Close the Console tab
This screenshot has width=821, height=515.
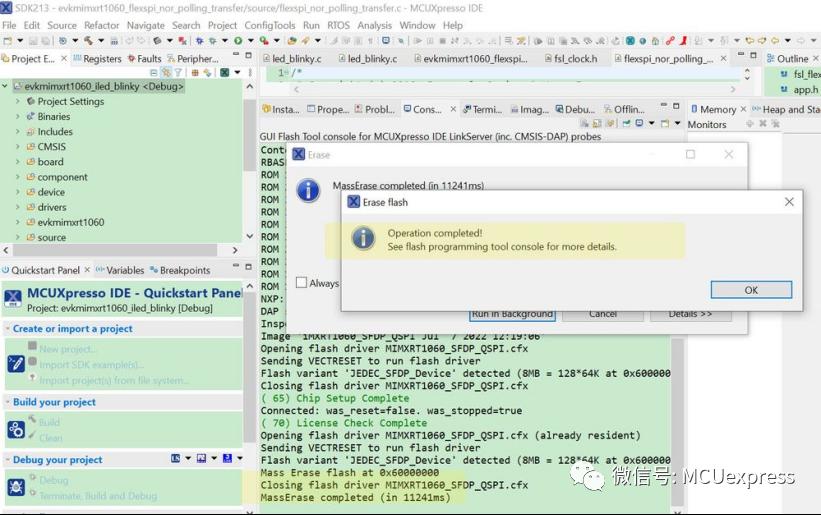click(x=453, y=109)
